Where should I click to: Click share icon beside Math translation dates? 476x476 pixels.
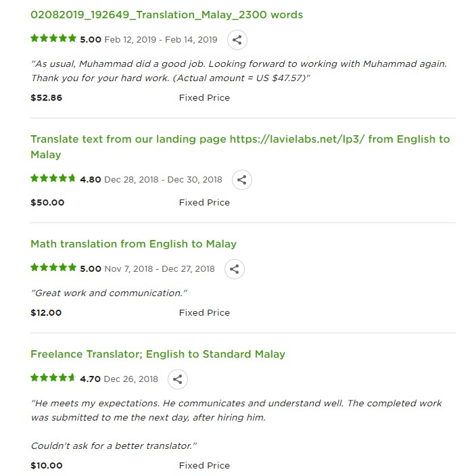234,269
